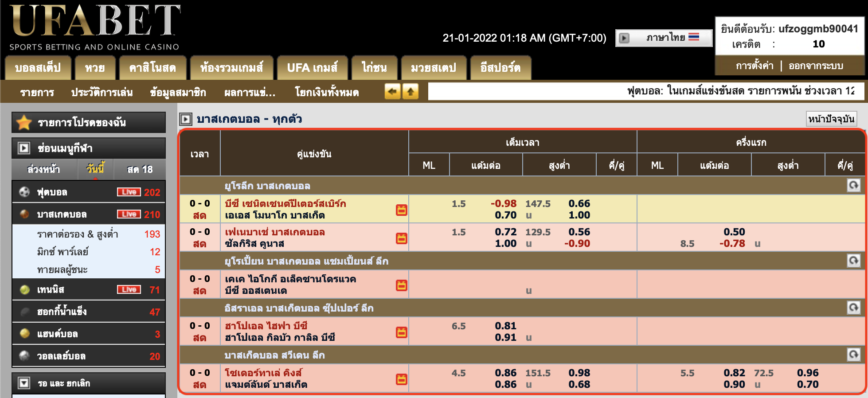The height and width of the screenshot is (398, 868).
Task: Click the scrolling football news ticker
Action: 646,91
